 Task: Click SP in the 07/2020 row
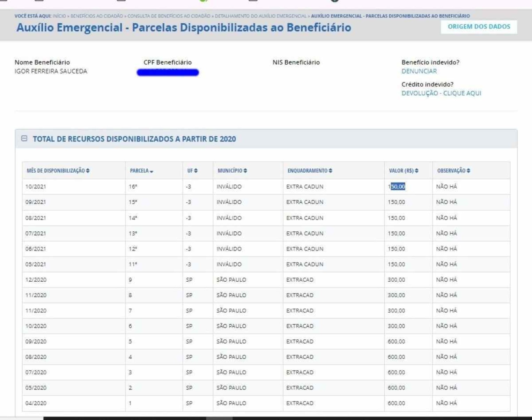point(189,372)
